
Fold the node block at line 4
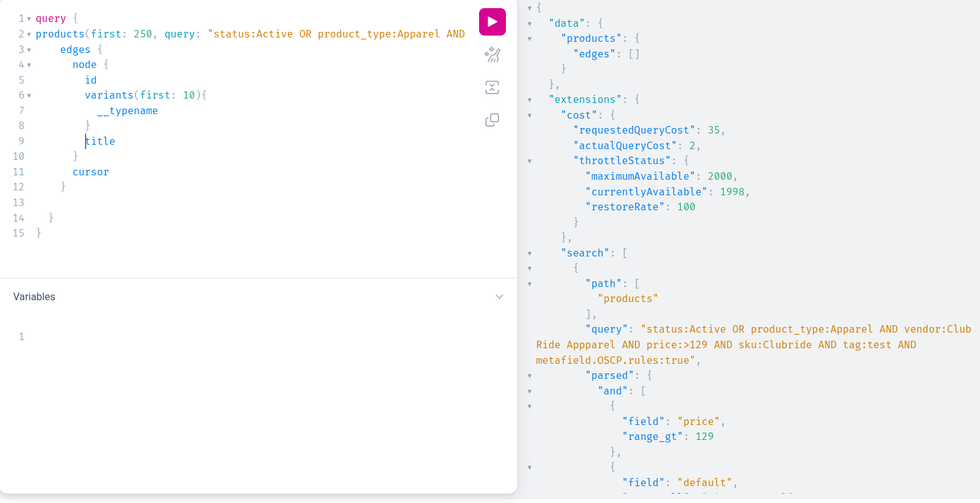[29, 65]
